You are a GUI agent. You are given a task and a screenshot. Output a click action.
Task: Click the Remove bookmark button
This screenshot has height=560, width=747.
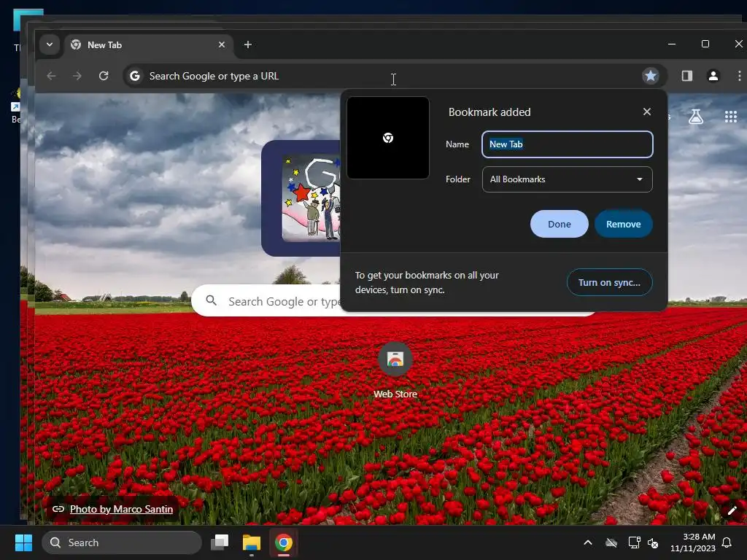[x=623, y=224]
